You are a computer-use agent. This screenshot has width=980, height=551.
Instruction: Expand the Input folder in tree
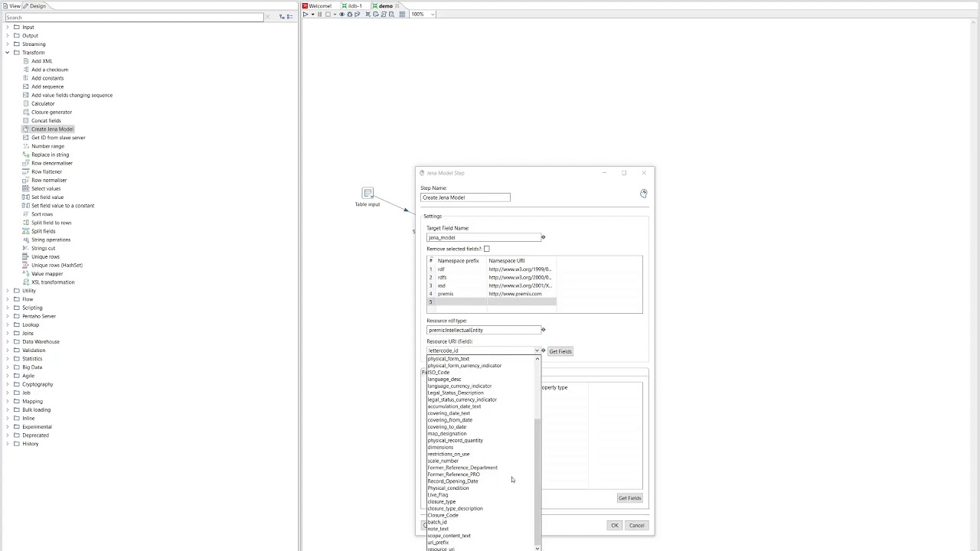pyautogui.click(x=8, y=27)
